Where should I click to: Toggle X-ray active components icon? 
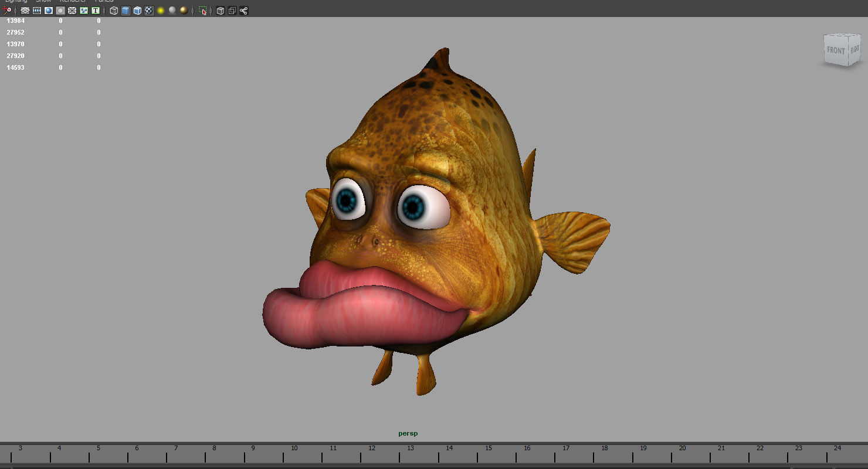coord(232,11)
